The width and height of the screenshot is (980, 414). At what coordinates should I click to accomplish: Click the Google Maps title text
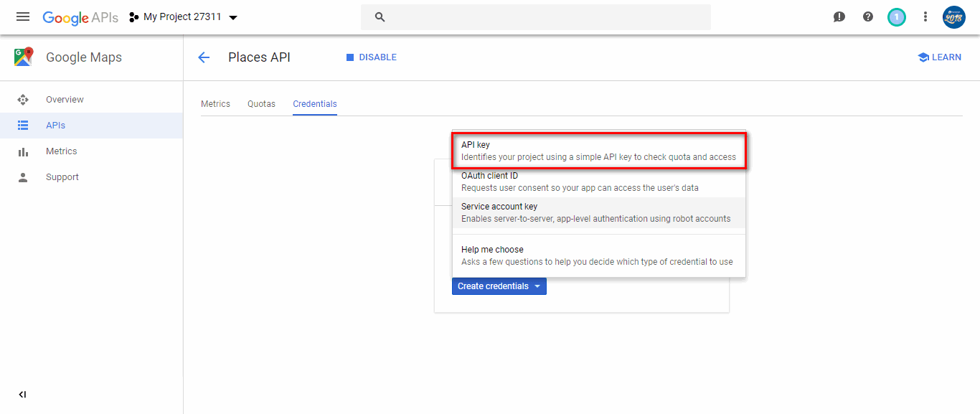(84, 57)
